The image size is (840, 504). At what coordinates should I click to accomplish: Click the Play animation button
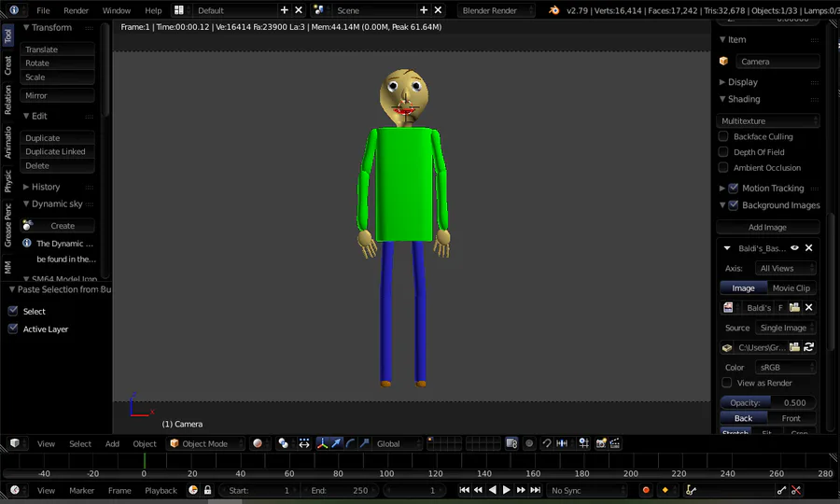506,490
